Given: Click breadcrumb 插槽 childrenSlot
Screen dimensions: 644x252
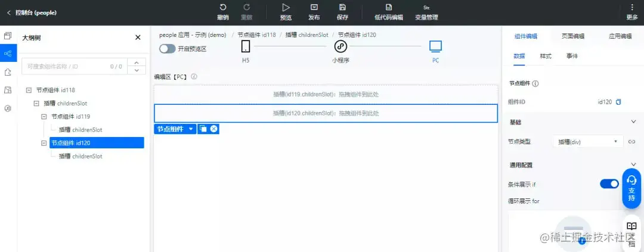Looking at the screenshot, I should pyautogui.click(x=307, y=35).
